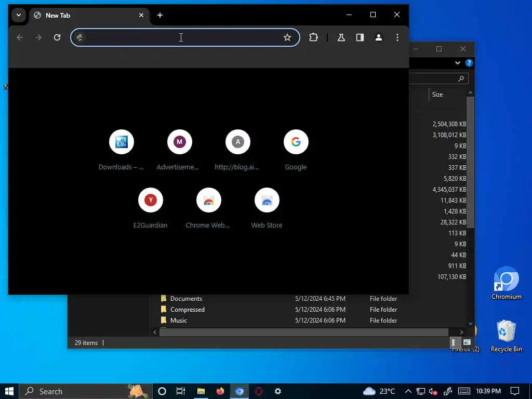Open the weather widget showing 23°C
532x399 pixels.
tap(379, 391)
